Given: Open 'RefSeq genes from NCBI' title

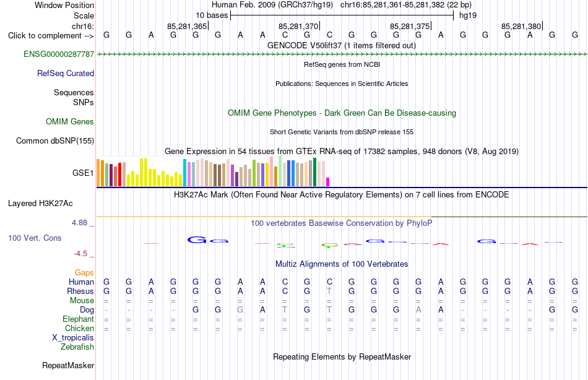Looking at the screenshot, I should [342, 64].
